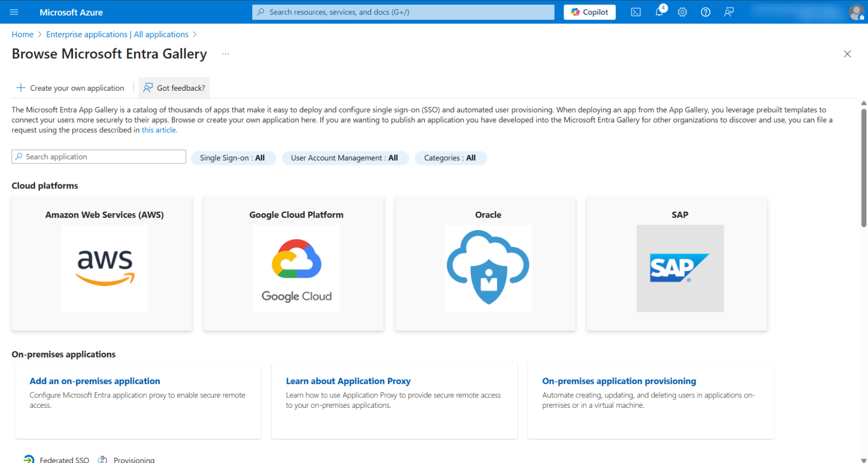Image resolution: width=868 pixels, height=463 pixels.
Task: Open portal settings gear
Action: point(682,12)
